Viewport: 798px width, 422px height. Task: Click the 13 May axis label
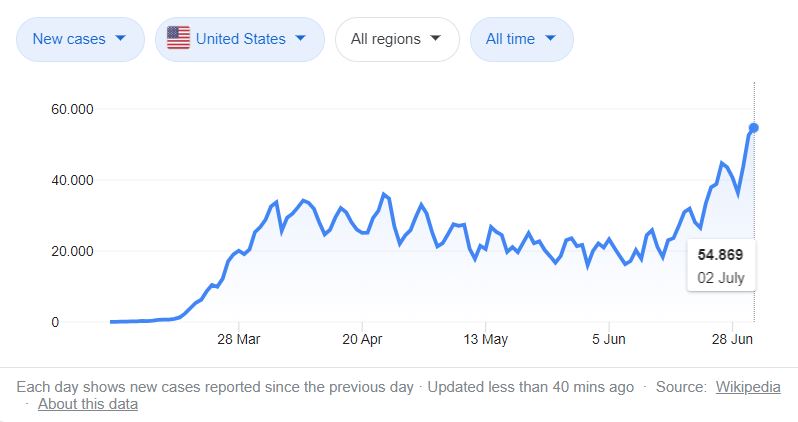[484, 338]
